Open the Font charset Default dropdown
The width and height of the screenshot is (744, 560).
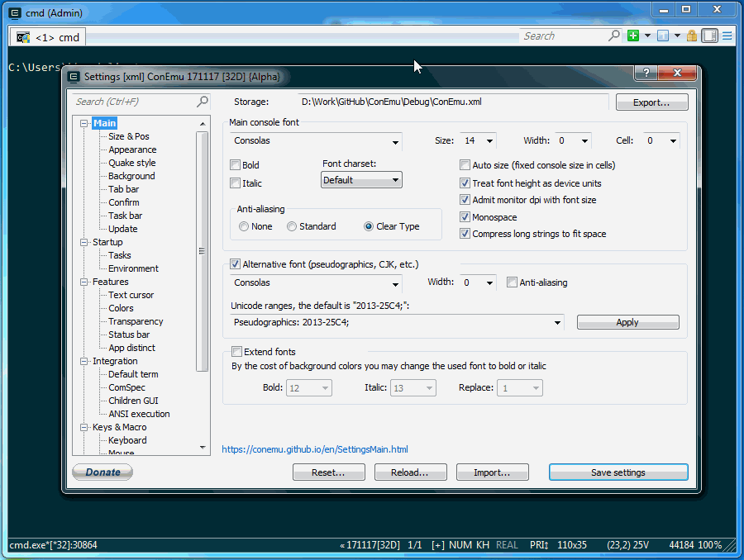361,180
